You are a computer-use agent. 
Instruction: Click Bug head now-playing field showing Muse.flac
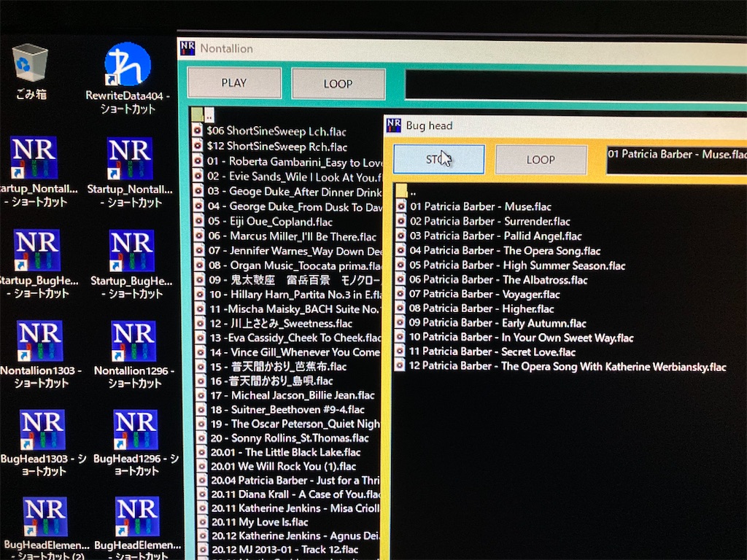676,160
